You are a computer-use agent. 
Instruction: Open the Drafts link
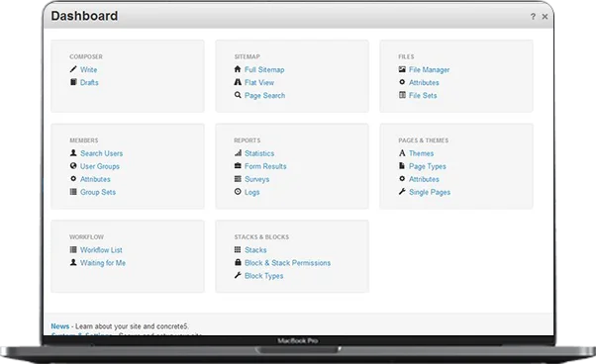89,82
